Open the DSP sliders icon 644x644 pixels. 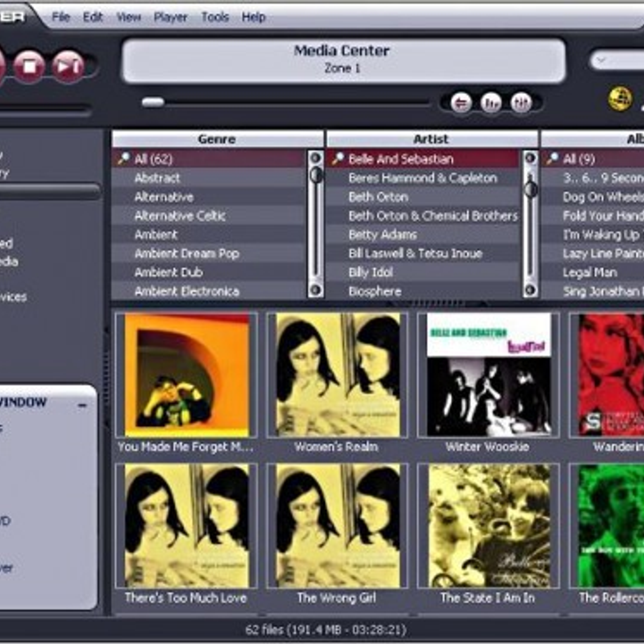tap(521, 103)
